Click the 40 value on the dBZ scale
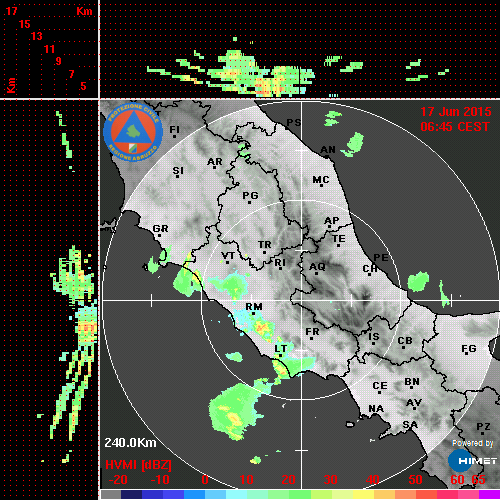 [x=373, y=480]
